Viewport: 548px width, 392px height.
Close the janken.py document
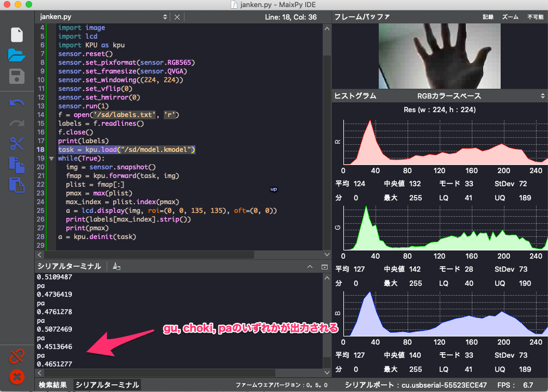177,17
